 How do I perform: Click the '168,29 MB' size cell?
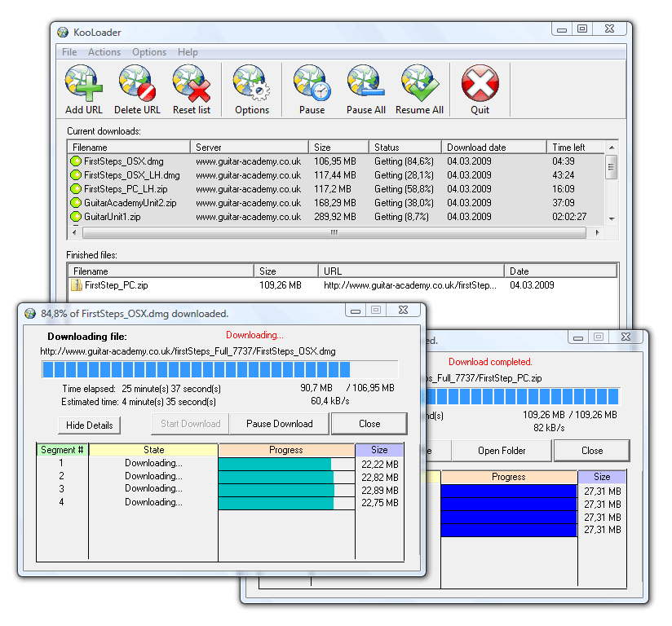pos(335,202)
